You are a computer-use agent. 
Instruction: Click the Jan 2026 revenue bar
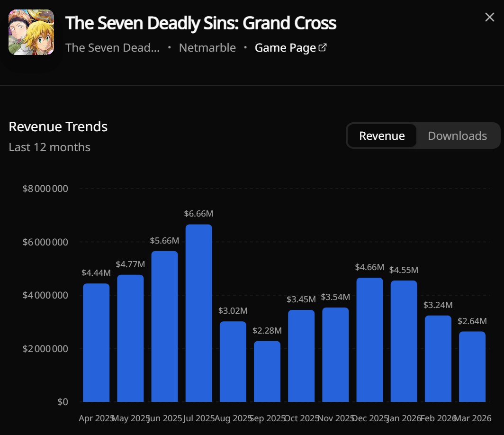click(404, 341)
